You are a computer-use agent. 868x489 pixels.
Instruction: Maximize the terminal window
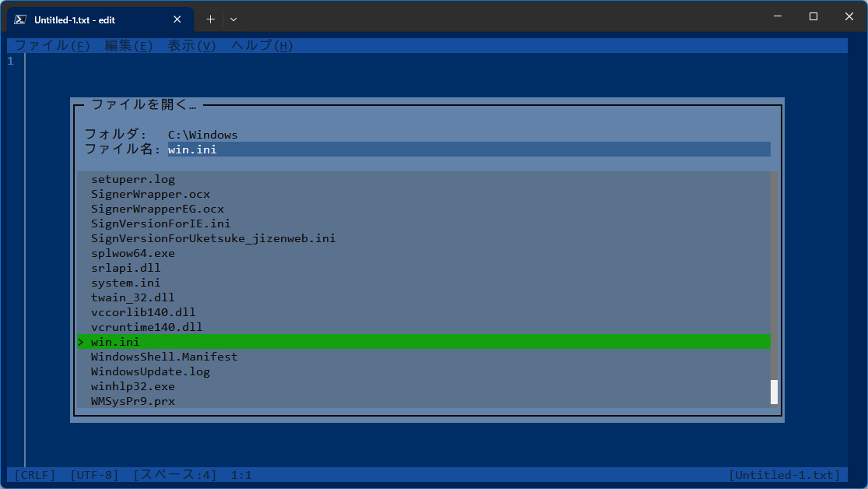click(814, 16)
